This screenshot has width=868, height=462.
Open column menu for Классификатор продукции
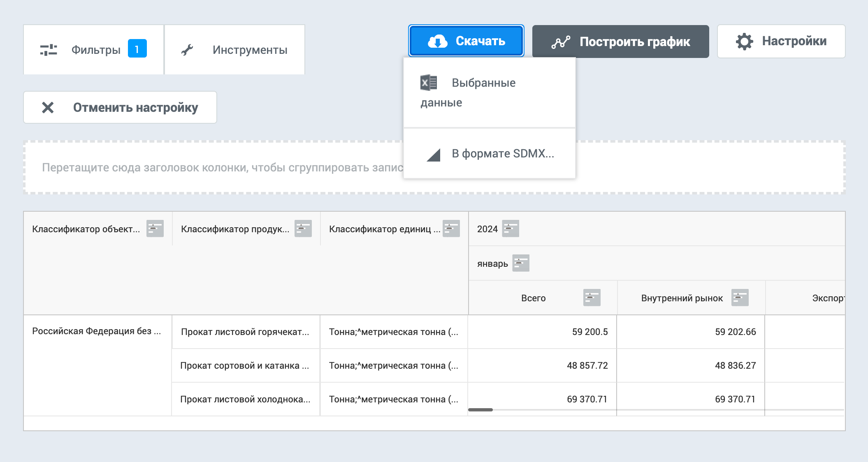coord(303,229)
